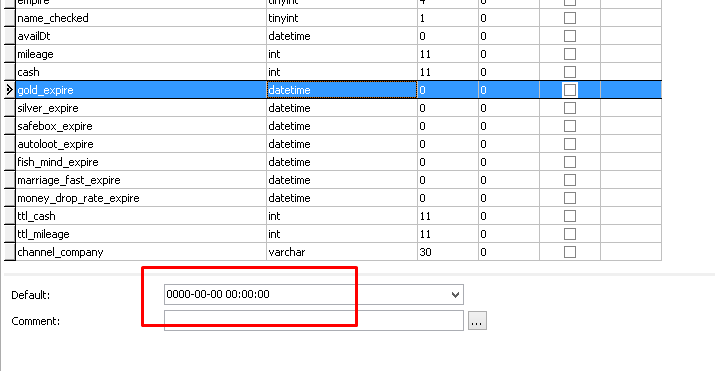Select the ttl_mileage field name
Screen dimensions: 715x371
pyautogui.click(x=43, y=234)
